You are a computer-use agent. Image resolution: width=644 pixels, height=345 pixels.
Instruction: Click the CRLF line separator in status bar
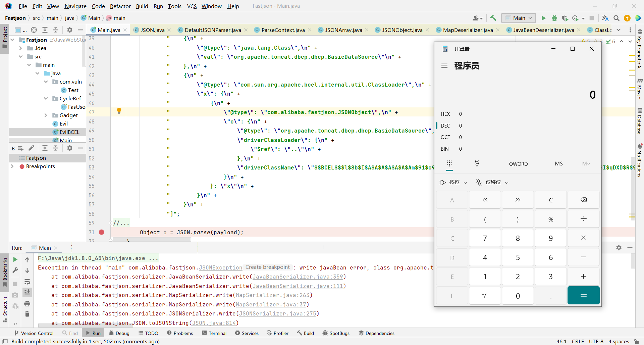click(x=578, y=342)
